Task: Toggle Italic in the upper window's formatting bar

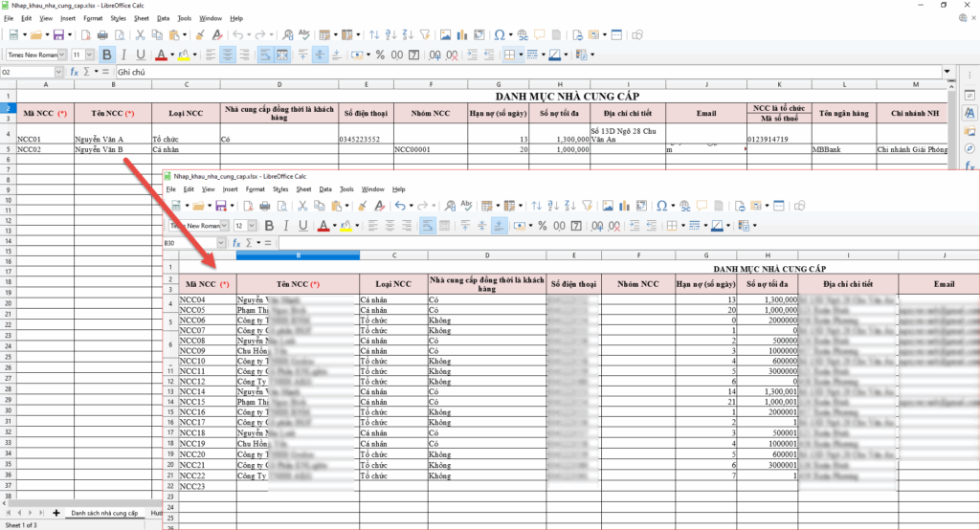Action: pos(123,55)
